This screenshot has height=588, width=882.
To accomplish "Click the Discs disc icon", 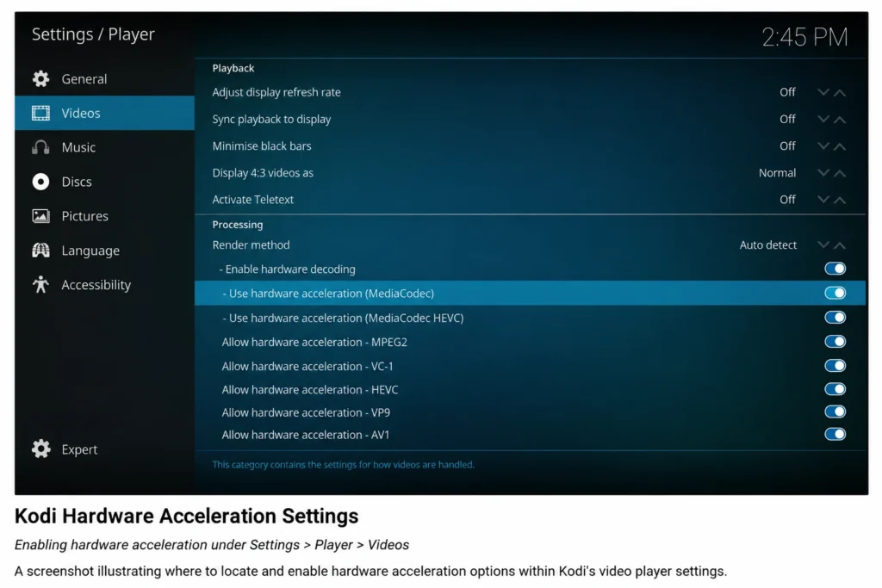I will pos(40,182).
